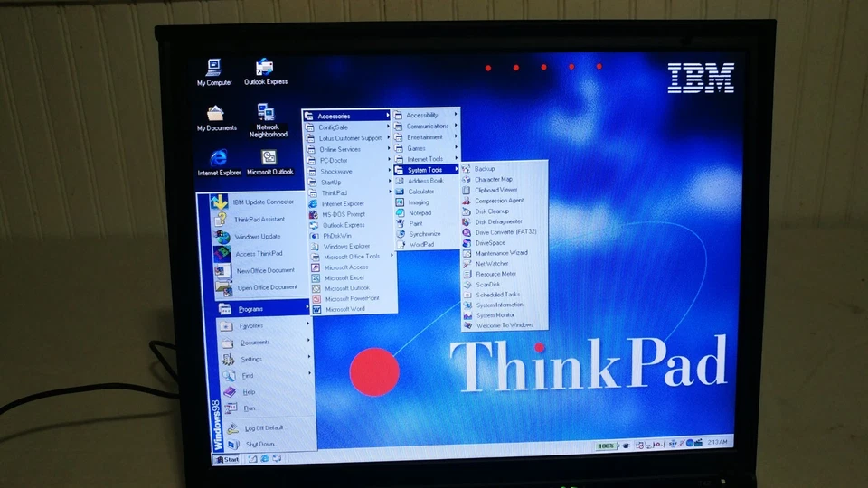Select System Information entry
The height and width of the screenshot is (488, 868).
tap(505, 305)
